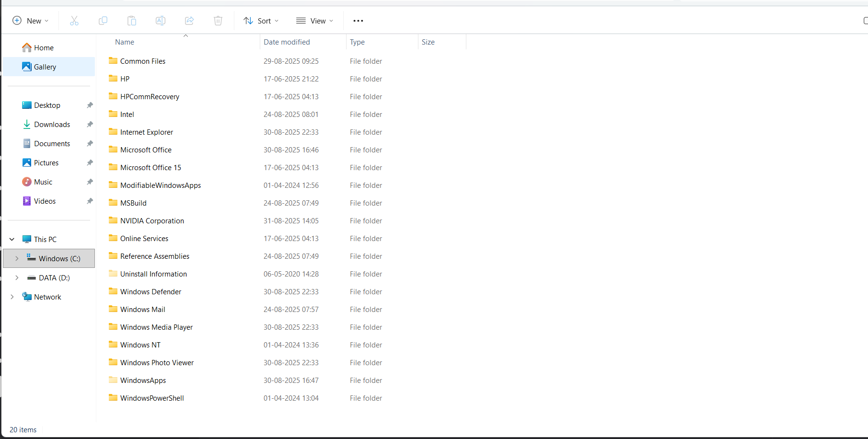Image resolution: width=868 pixels, height=439 pixels.
Task: Click date 06-05-2020 14:28 cell
Action: tap(291, 274)
